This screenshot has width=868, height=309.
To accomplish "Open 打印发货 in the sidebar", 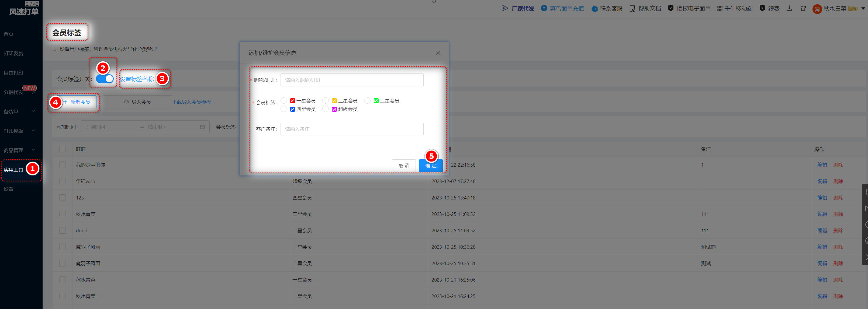I will coord(13,54).
